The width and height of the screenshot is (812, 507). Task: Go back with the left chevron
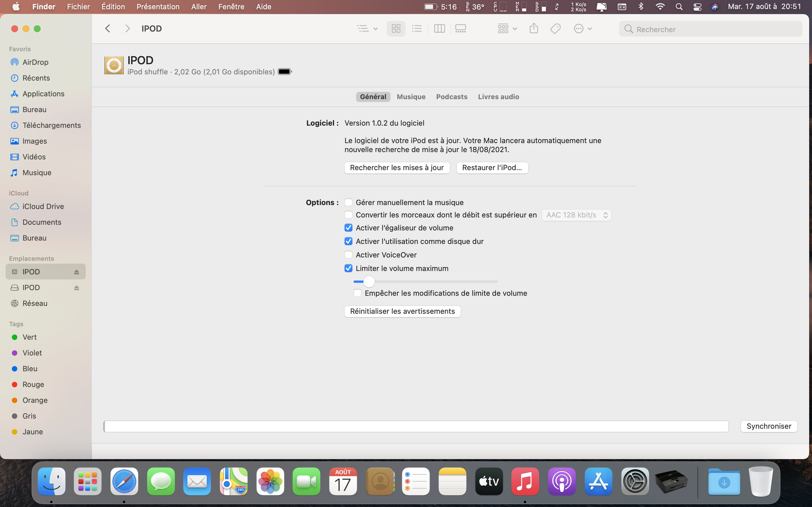(x=108, y=29)
